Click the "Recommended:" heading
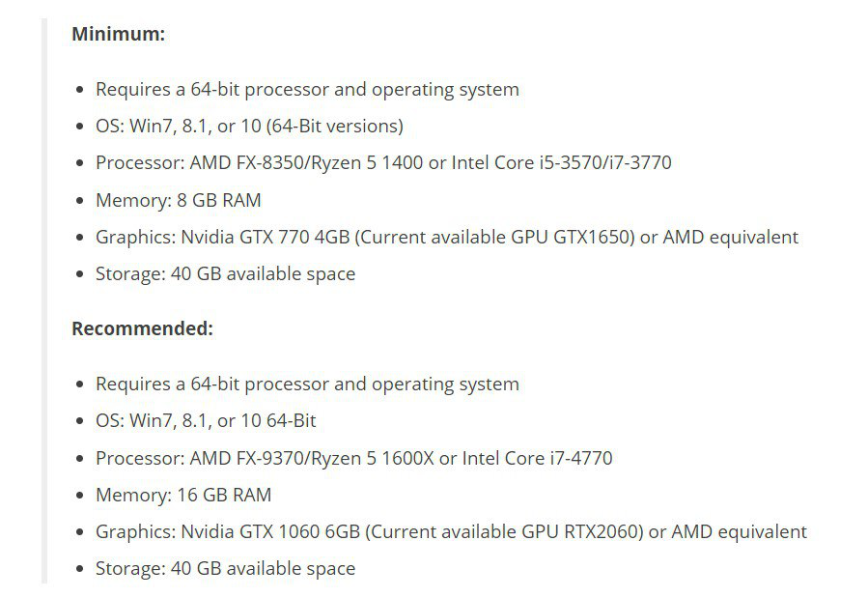Image resolution: width=868 pixels, height=598 pixels. [142, 328]
